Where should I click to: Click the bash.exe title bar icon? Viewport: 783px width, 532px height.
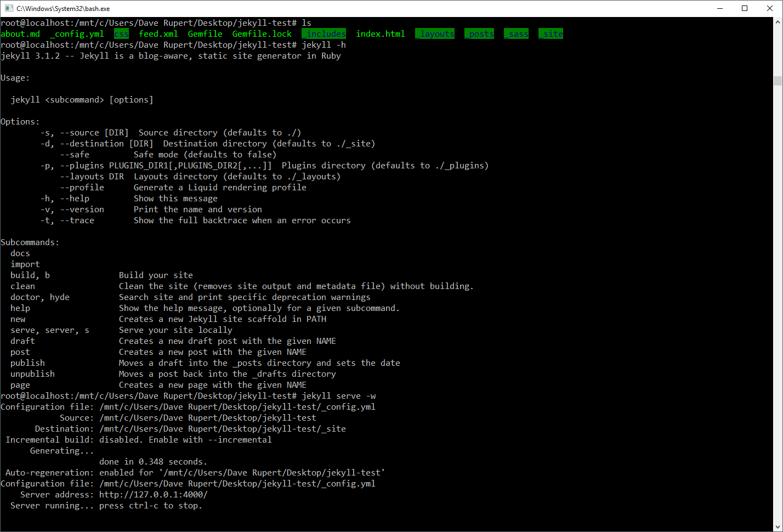click(x=9, y=8)
